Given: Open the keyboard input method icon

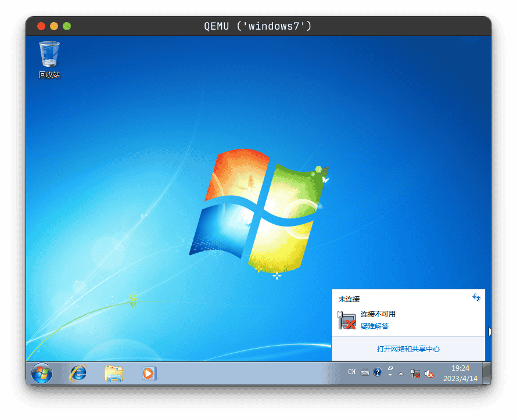Looking at the screenshot, I should tap(365, 372).
